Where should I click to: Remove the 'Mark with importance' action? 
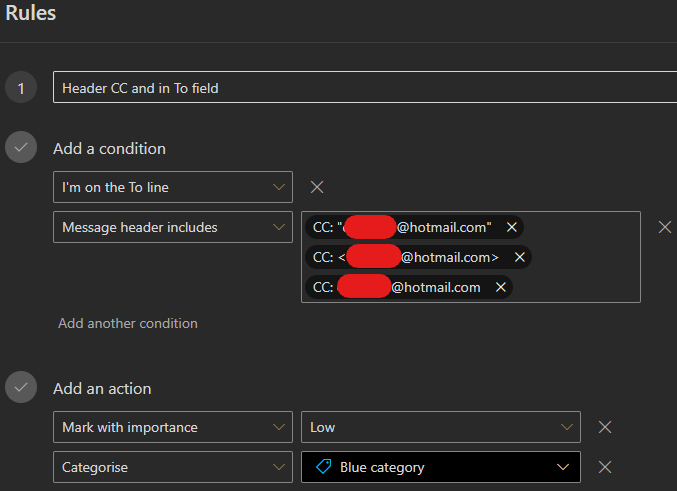click(605, 427)
